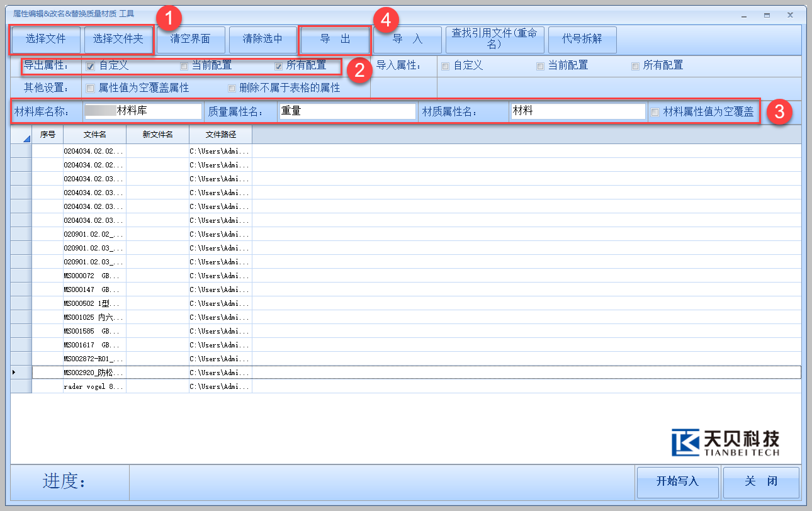Image resolution: width=812 pixels, height=511 pixels.
Task: Enable 当前配置 under 导出属性
Action: [184, 66]
